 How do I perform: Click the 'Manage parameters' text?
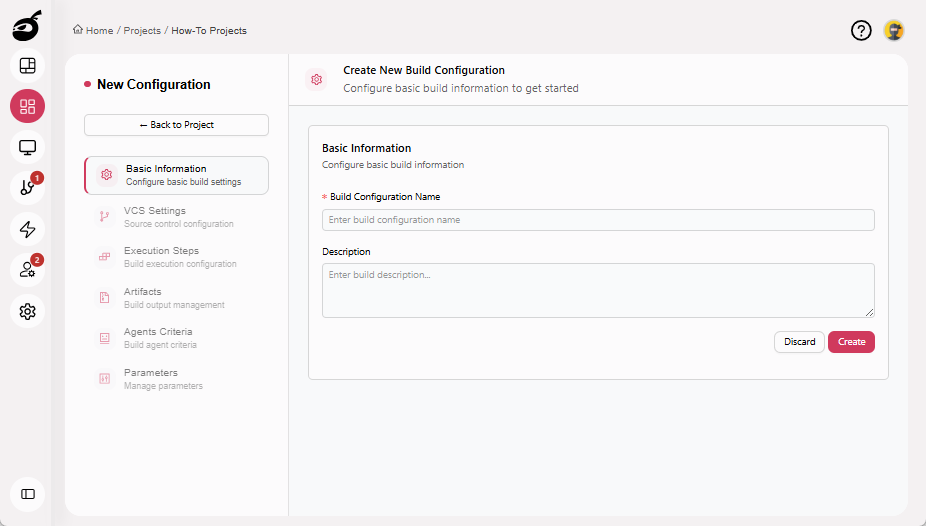point(163,385)
